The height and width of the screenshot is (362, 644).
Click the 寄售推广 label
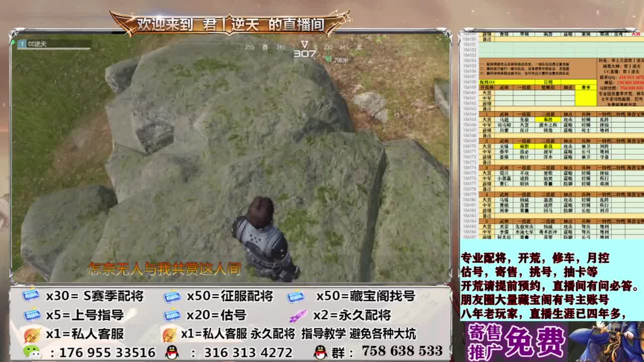[x=485, y=342]
